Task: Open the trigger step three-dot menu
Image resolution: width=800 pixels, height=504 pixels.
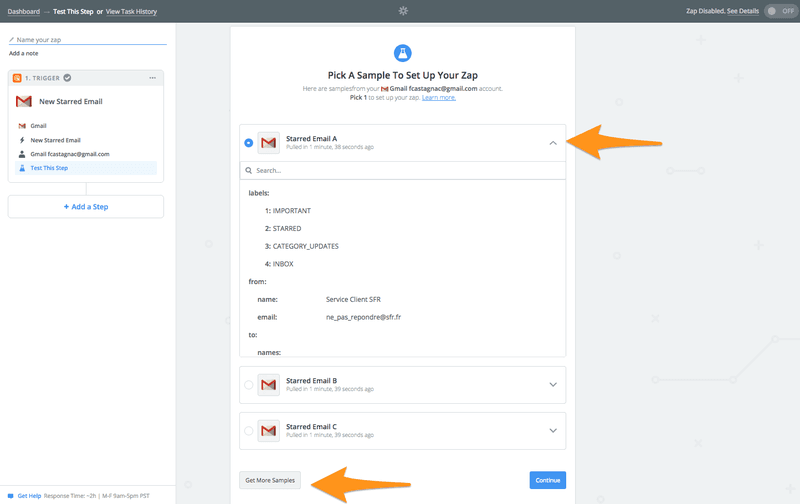Action: pyautogui.click(x=152, y=78)
